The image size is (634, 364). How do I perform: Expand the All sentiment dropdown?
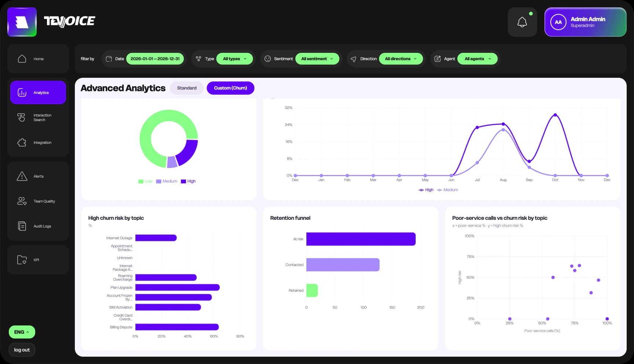coord(317,59)
